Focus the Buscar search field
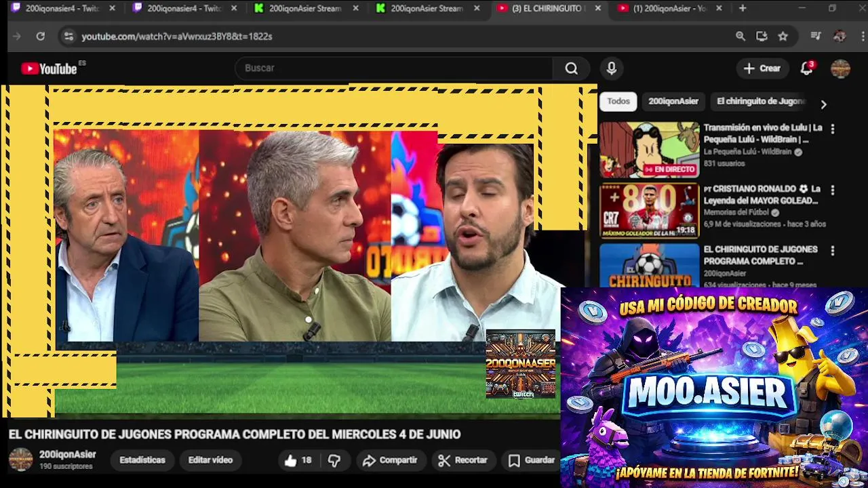The image size is (868, 488). point(395,68)
